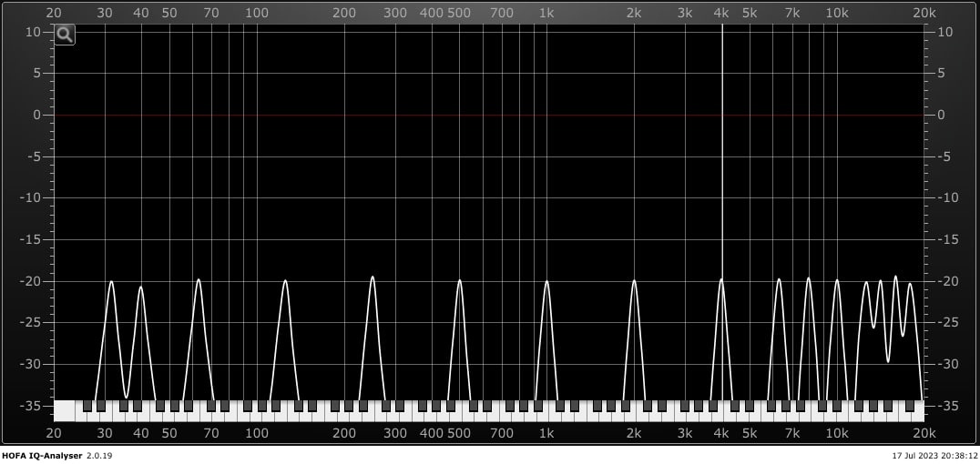Click the '2k' label on the top frequency scale
980x464 pixels.
(635, 13)
